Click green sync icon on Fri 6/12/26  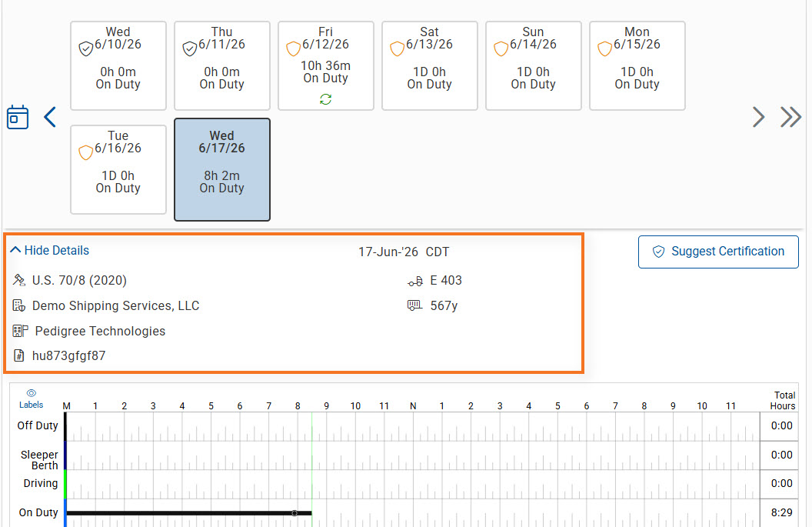[x=326, y=99]
